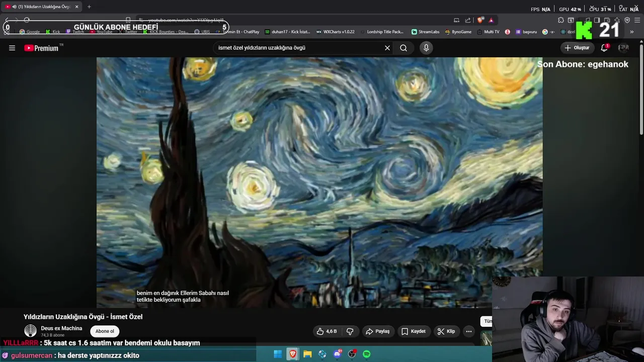Close the Yıldızların Uzaklığına Övgü browser tab

[x=76, y=7]
